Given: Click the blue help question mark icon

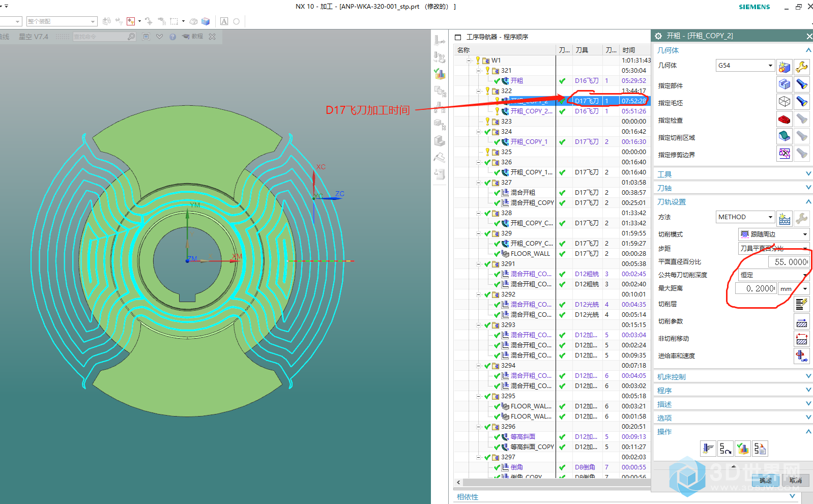Looking at the screenshot, I should click(173, 37).
